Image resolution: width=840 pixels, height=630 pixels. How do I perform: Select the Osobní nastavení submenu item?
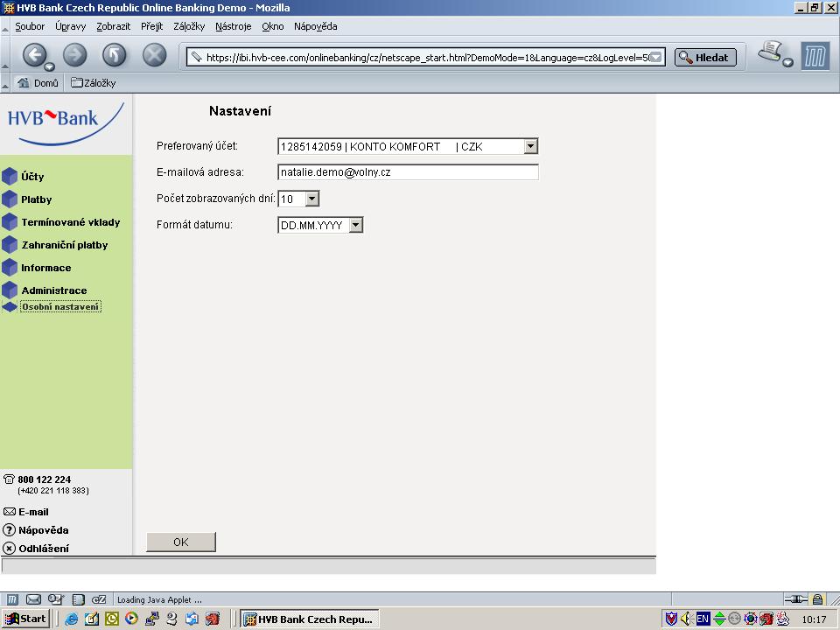60,307
